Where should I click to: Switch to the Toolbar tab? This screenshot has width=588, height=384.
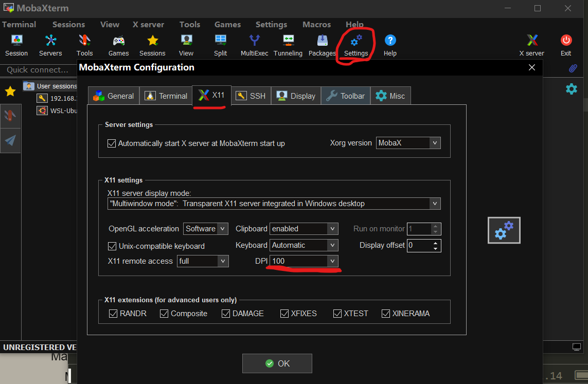pyautogui.click(x=346, y=96)
